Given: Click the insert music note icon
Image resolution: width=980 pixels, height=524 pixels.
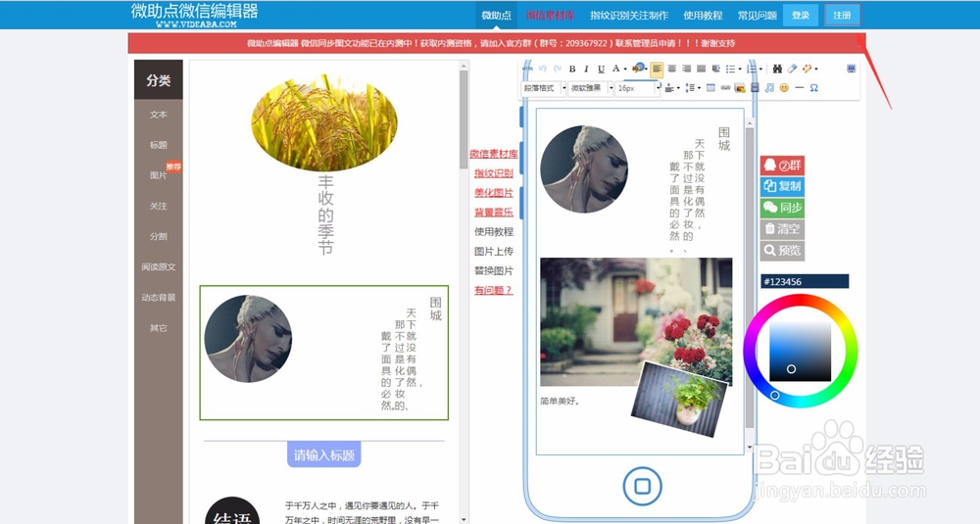Looking at the screenshot, I should (769, 88).
